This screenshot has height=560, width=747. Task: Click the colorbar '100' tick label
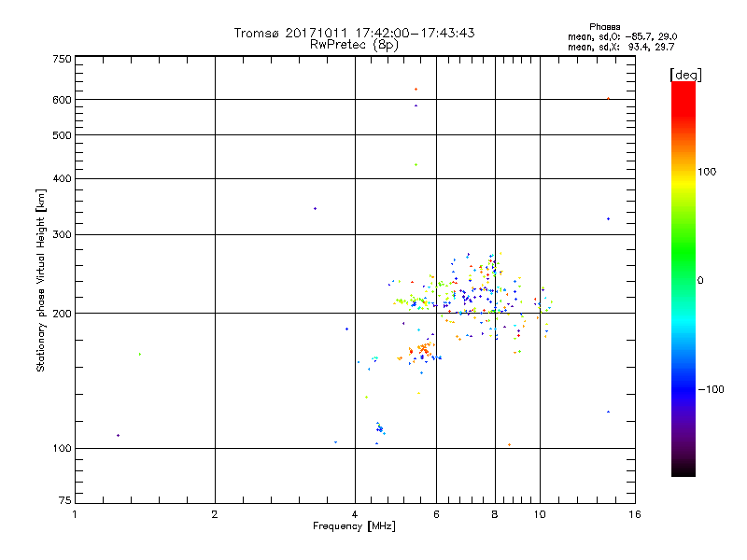pyautogui.click(x=707, y=172)
